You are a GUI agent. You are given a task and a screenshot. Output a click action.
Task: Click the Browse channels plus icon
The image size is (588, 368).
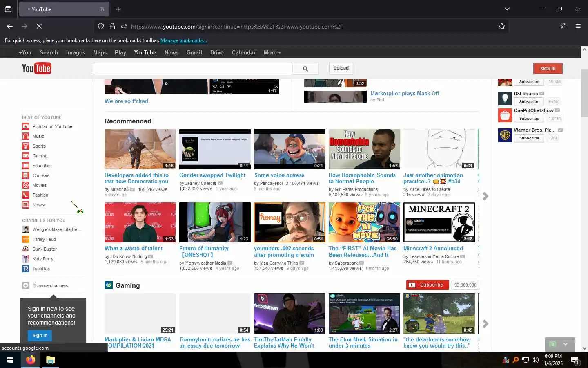click(x=26, y=285)
